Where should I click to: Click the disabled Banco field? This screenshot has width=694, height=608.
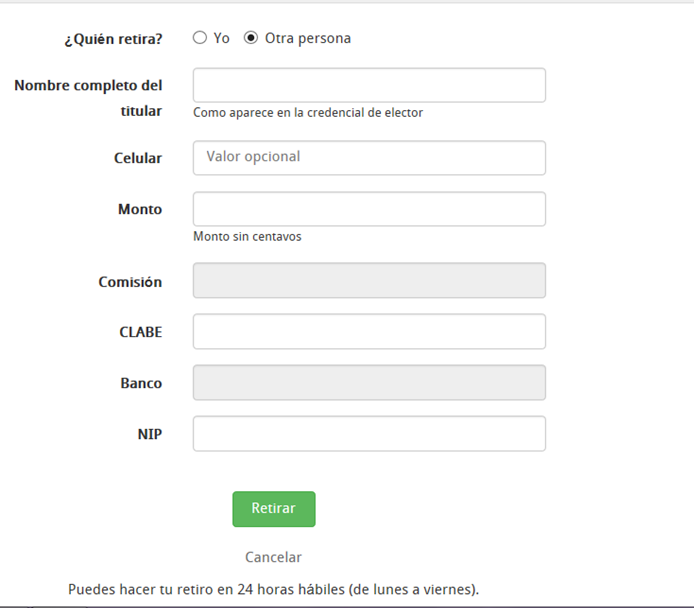pyautogui.click(x=369, y=383)
